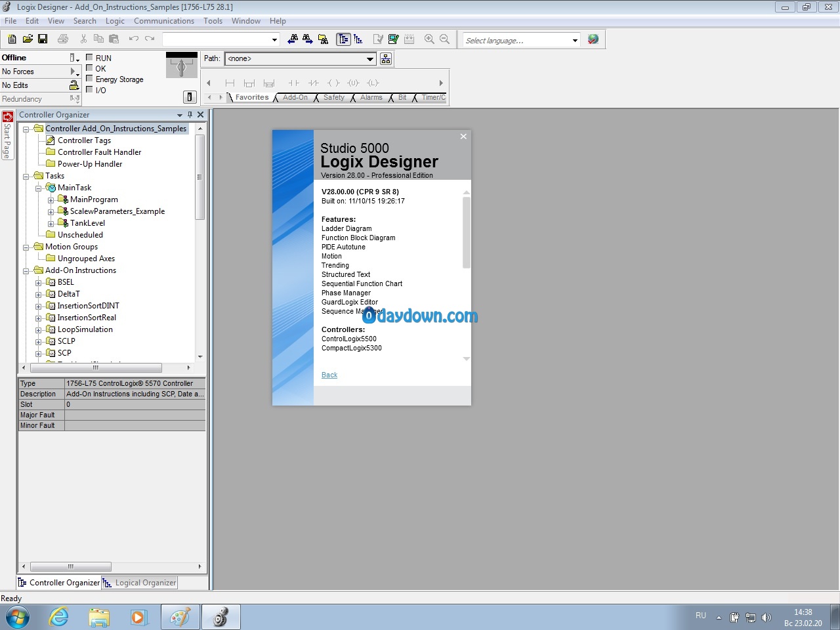Insert Output Energize (OTE) coil

click(x=333, y=83)
